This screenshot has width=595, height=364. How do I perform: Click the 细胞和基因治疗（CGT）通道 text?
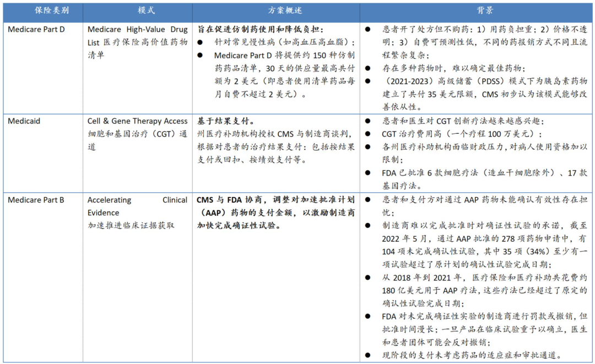(137, 134)
